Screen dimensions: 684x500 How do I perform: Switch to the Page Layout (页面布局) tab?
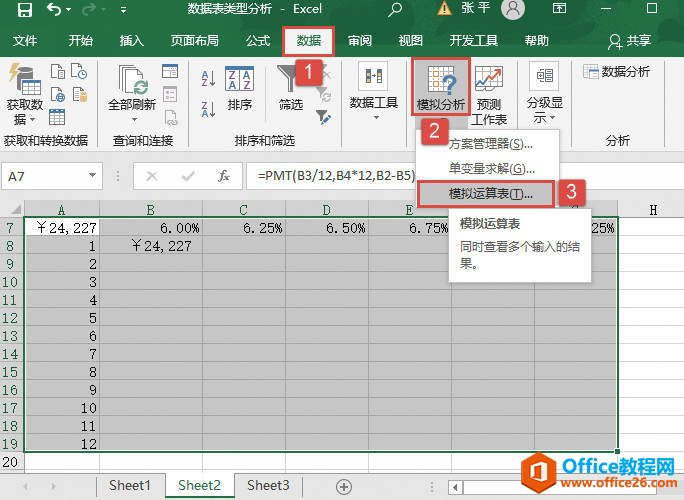tap(195, 41)
